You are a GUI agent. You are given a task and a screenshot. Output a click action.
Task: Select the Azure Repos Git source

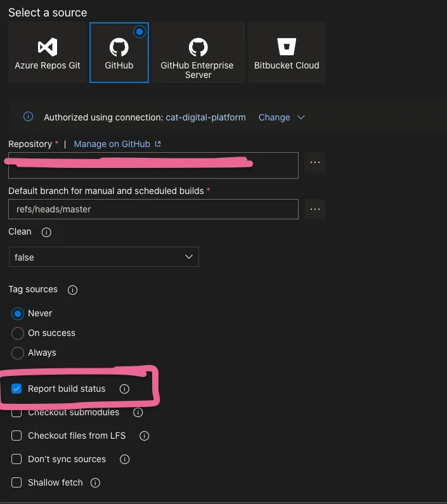pos(48,53)
